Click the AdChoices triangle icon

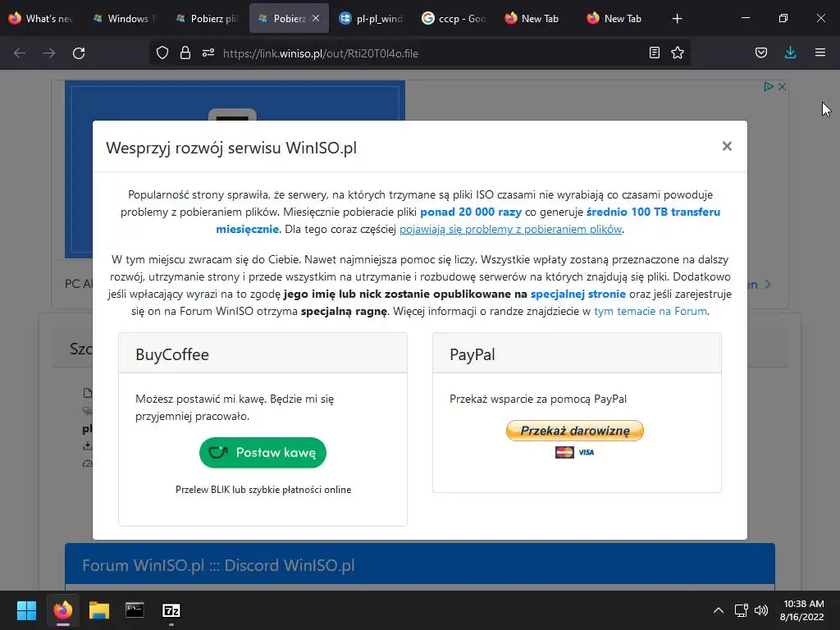[768, 86]
